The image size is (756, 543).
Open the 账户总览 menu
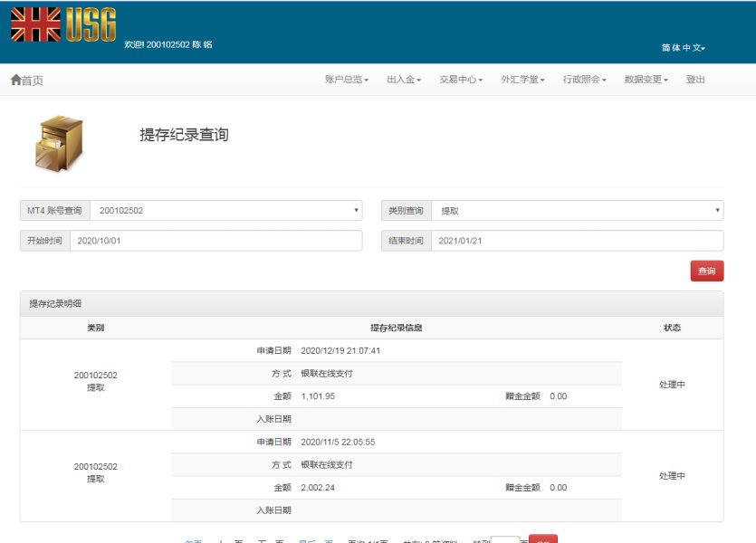pyautogui.click(x=346, y=80)
